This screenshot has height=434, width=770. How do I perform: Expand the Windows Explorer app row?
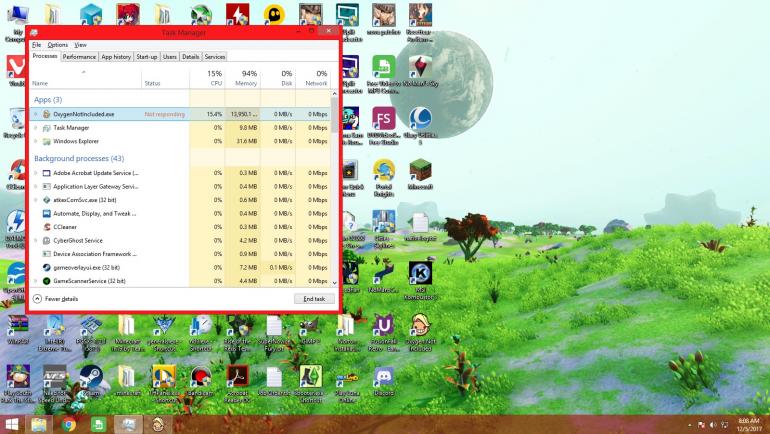click(36, 141)
